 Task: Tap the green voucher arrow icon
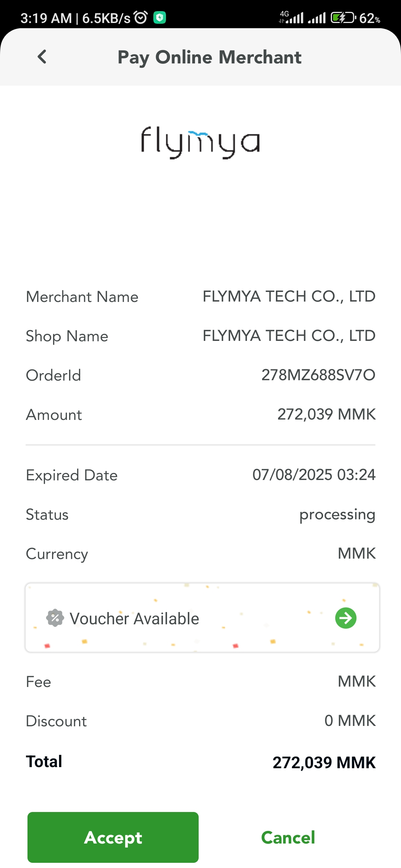tap(346, 618)
